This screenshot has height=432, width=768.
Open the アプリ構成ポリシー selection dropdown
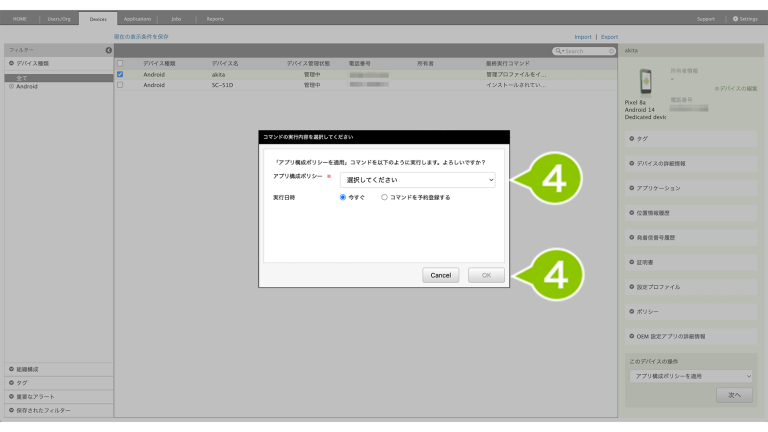tap(417, 180)
